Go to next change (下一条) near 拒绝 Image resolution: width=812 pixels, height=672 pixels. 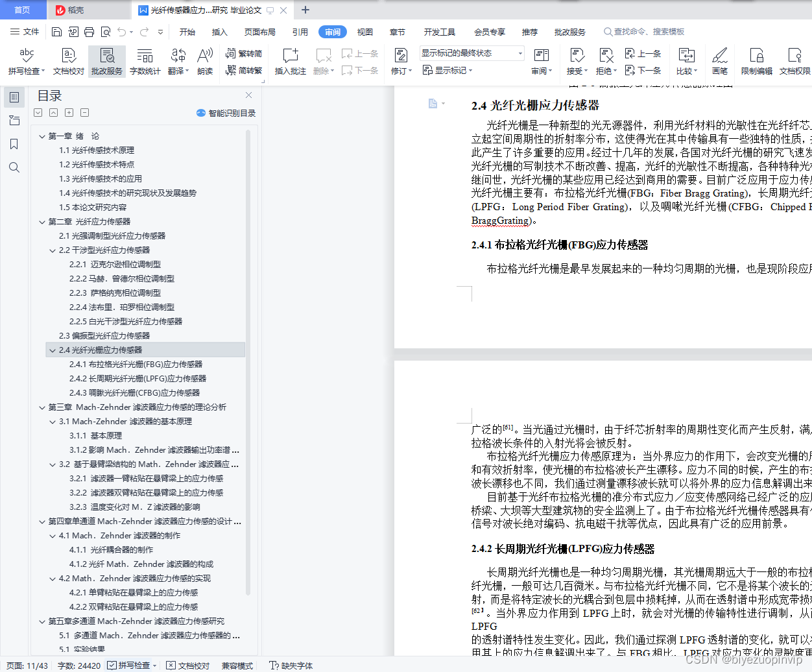click(x=643, y=70)
